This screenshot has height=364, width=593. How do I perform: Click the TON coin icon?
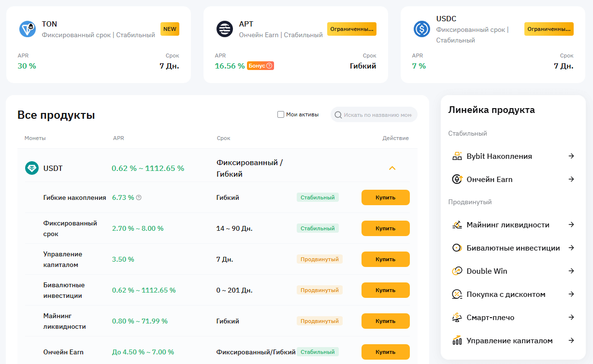pyautogui.click(x=28, y=29)
